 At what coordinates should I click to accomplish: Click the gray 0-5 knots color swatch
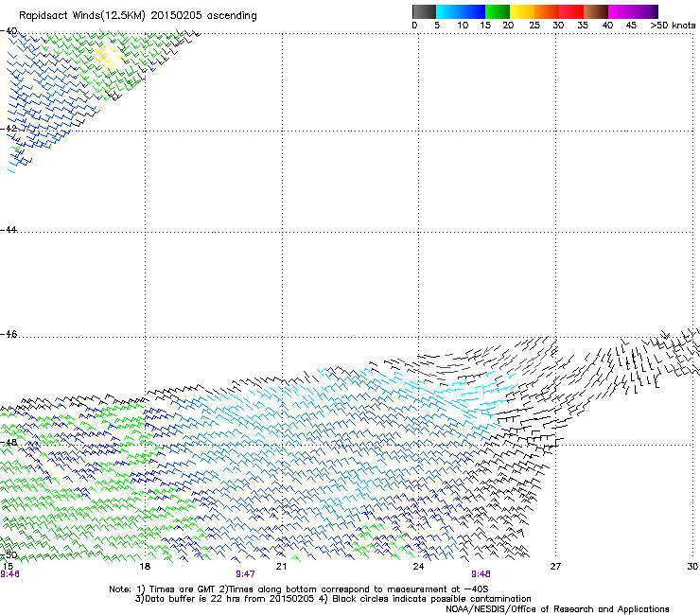tap(424, 11)
